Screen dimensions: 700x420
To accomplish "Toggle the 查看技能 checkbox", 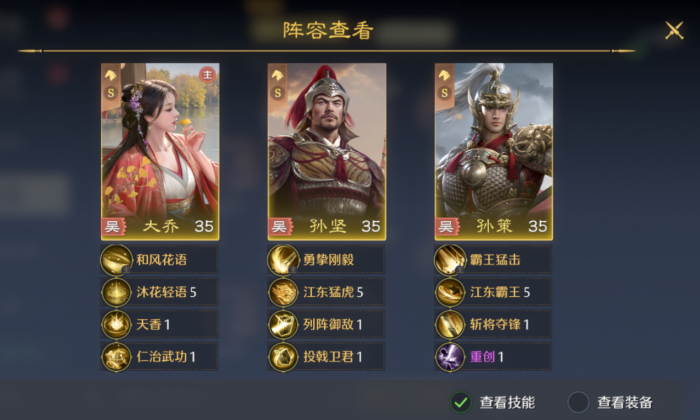I will click(461, 403).
